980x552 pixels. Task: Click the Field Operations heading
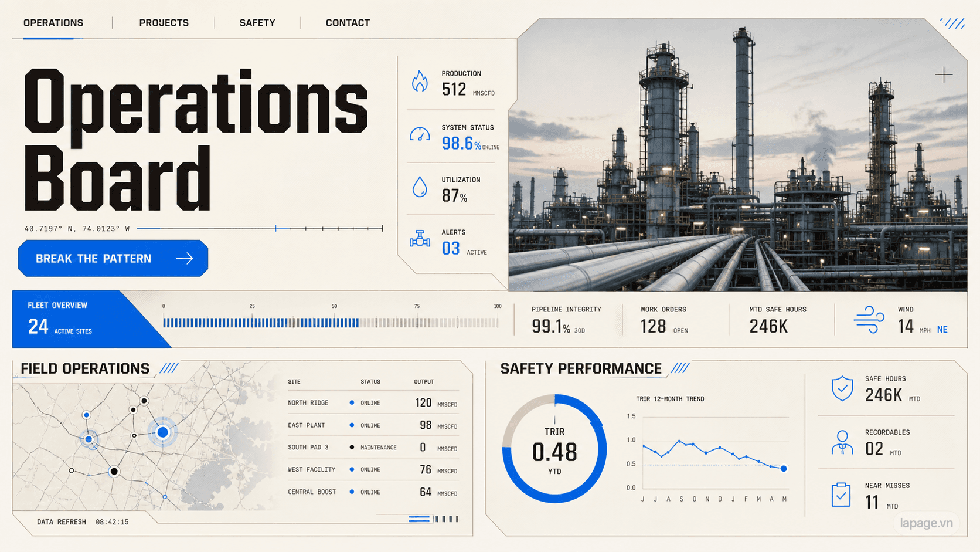[x=85, y=368]
